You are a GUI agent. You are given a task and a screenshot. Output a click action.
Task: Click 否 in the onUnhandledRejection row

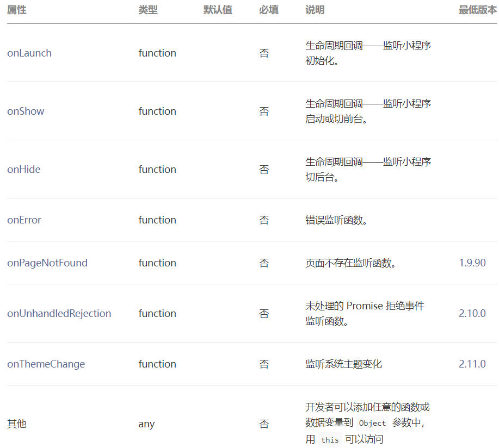point(264,314)
